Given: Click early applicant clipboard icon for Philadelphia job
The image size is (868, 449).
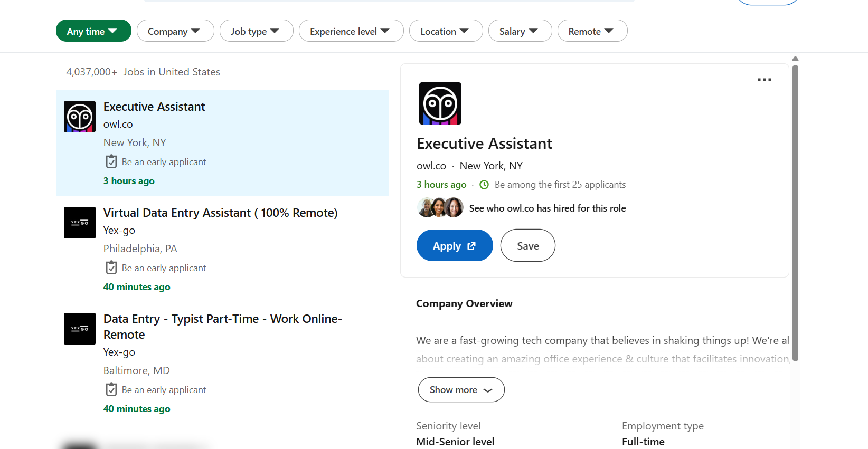Looking at the screenshot, I should [111, 268].
